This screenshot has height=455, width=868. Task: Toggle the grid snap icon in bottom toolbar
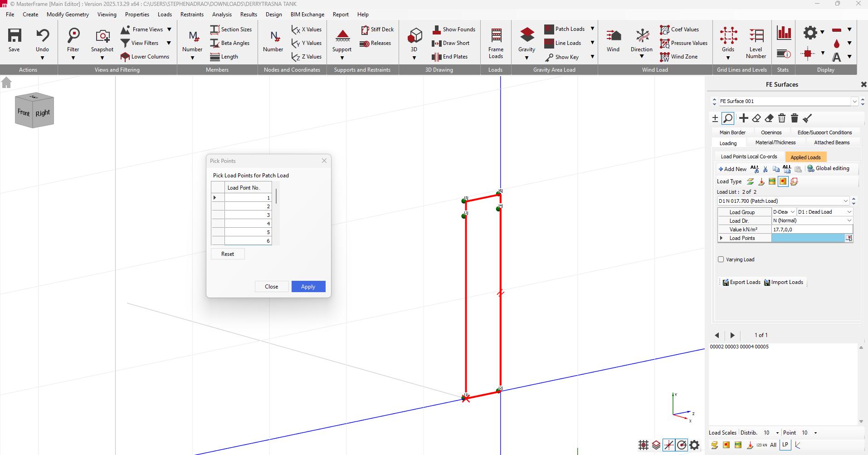click(643, 445)
